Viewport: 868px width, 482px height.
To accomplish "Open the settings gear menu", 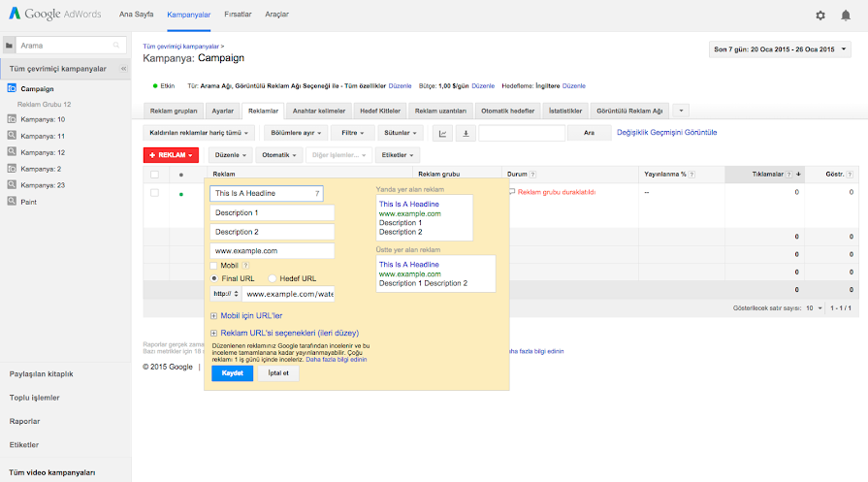I will click(x=820, y=16).
